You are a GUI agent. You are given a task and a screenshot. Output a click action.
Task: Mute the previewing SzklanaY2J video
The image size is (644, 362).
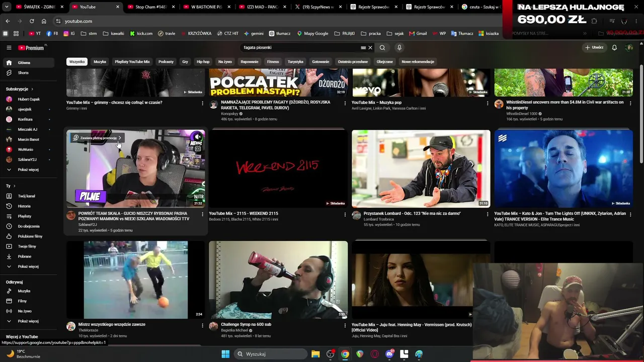pos(198,137)
